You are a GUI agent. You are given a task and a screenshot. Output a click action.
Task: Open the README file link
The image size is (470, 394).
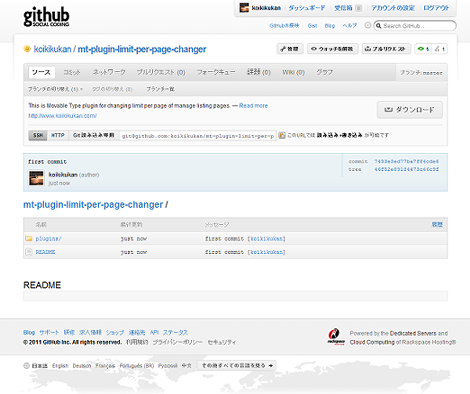click(45, 252)
